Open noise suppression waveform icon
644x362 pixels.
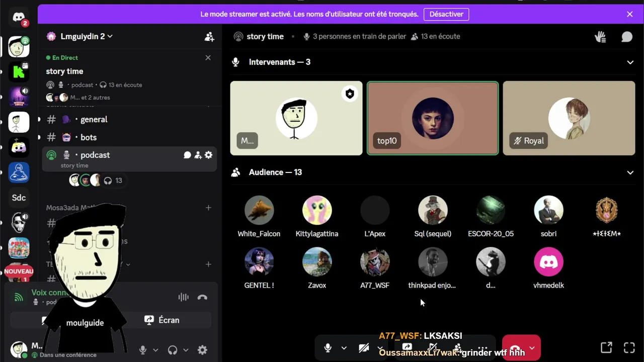184,297
